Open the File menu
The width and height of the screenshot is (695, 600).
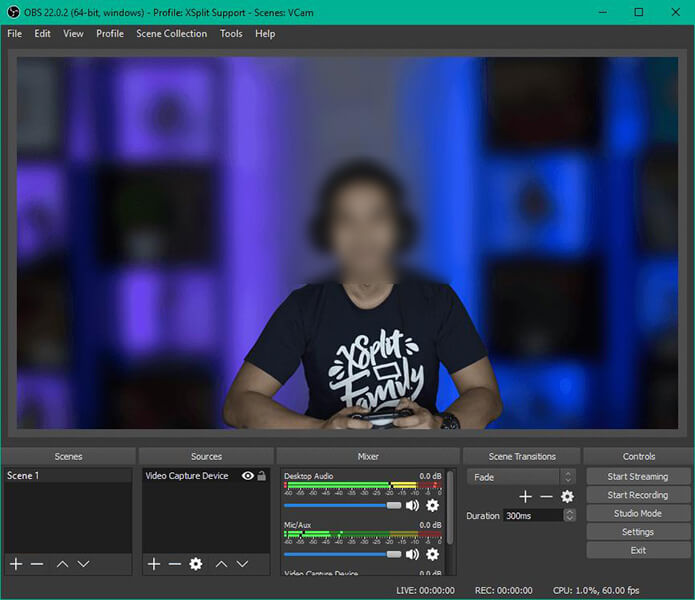click(x=15, y=34)
